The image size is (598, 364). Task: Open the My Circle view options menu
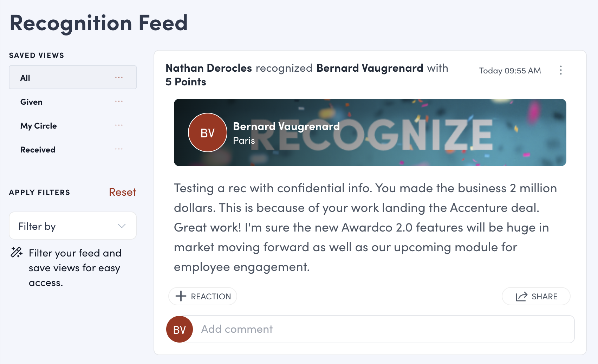119,125
